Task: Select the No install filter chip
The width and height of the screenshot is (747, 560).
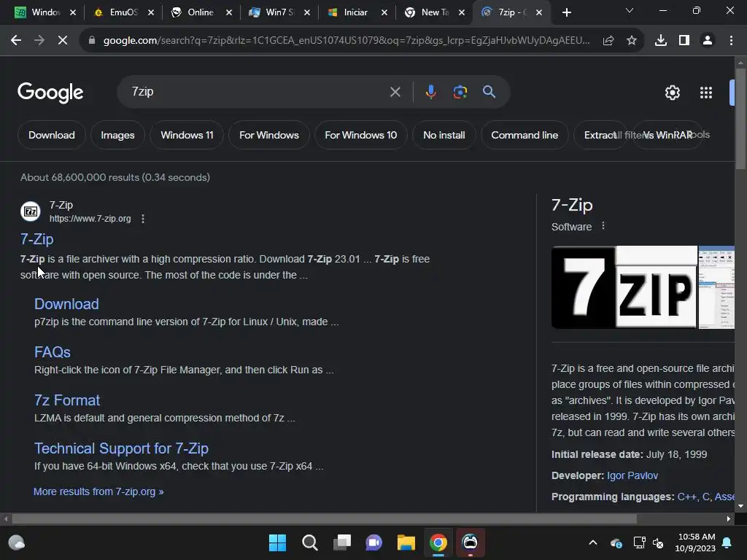Action: tap(444, 135)
